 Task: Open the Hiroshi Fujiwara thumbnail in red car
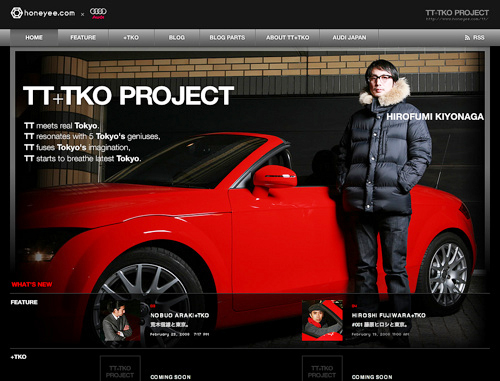tap(322, 321)
